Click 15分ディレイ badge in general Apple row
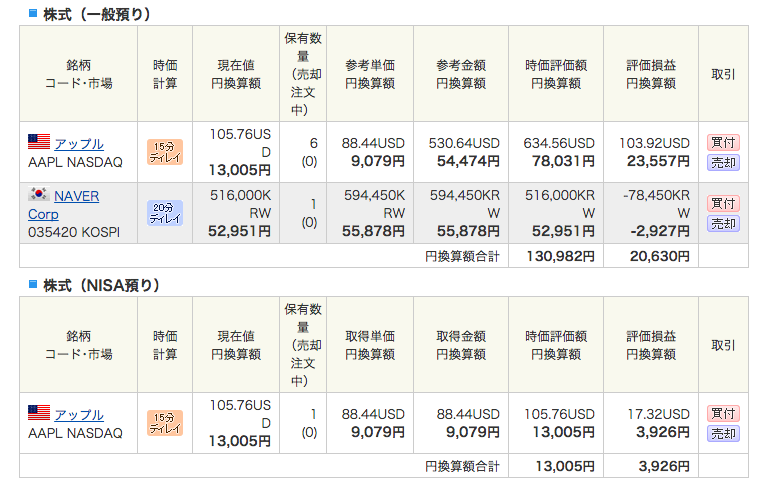The height and width of the screenshot is (499, 761). click(165, 152)
